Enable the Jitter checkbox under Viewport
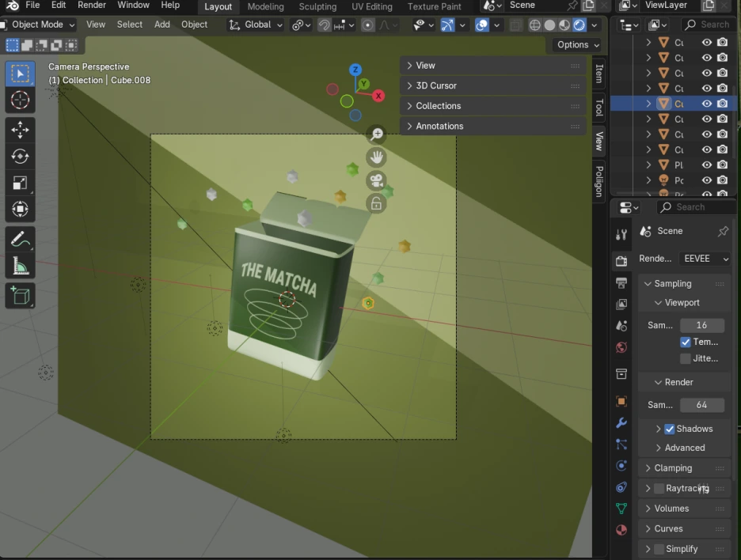The image size is (741, 560). point(686,359)
